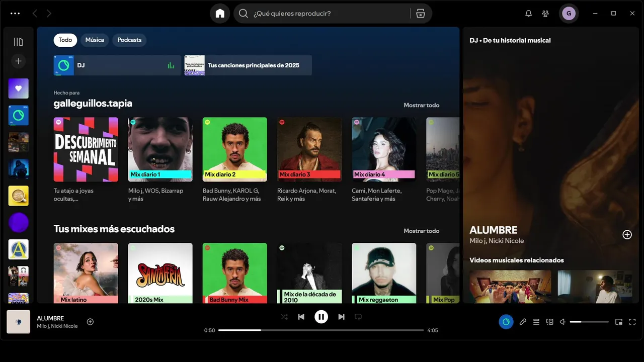This screenshot has width=644, height=362.
Task: Open 2020s Mix card
Action: [x=160, y=273]
